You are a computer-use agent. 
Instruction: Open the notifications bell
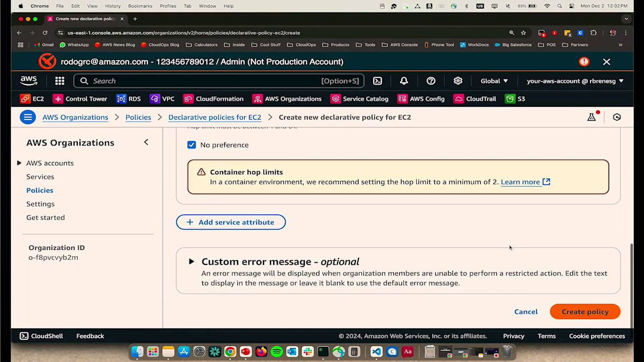[x=404, y=81]
